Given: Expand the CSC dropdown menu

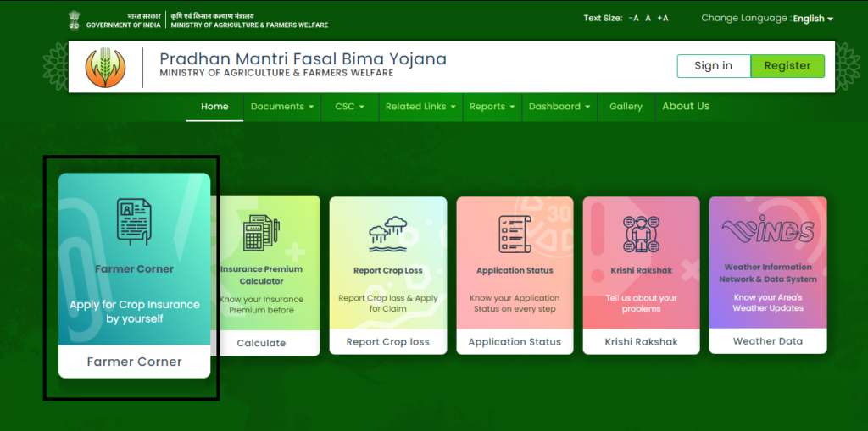Looking at the screenshot, I should click(x=350, y=106).
